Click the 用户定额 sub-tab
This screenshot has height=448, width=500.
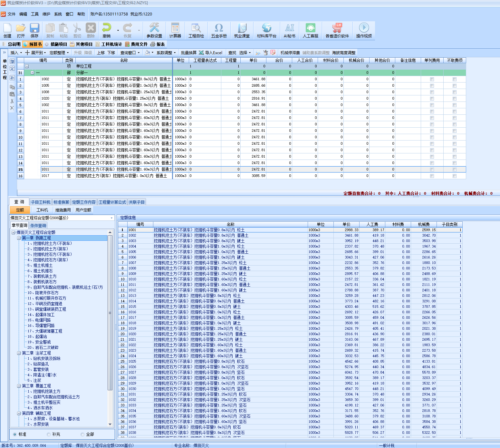coord(83,210)
